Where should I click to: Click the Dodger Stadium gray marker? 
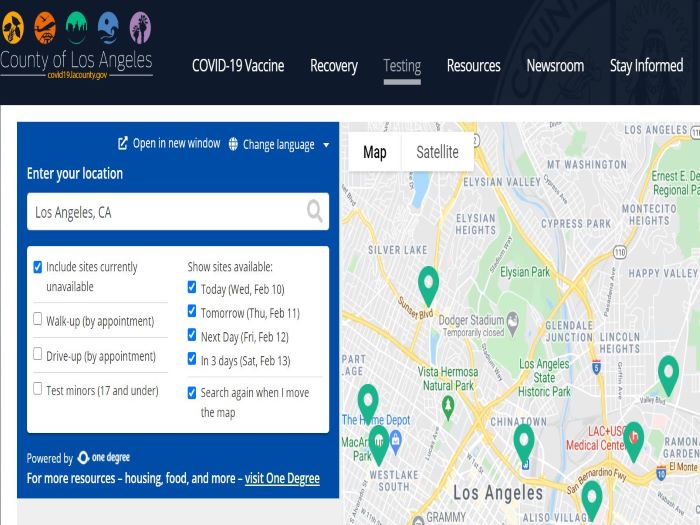coord(512,323)
